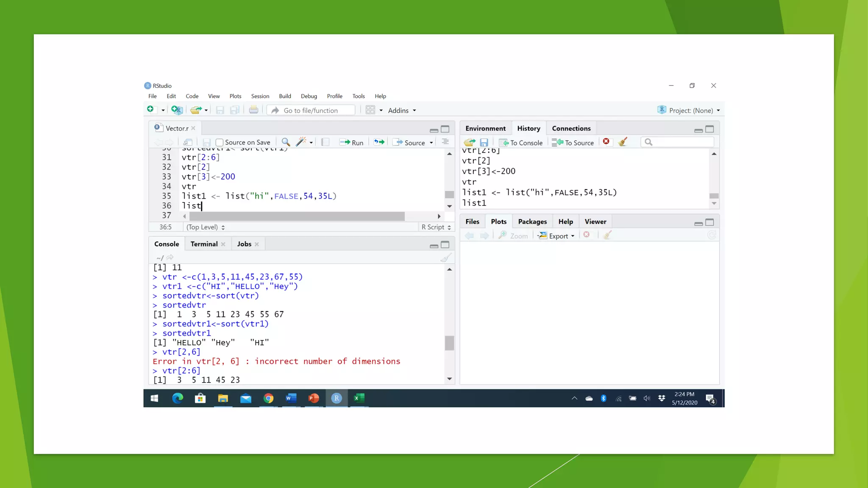Open the R Script file type selector
Screen dimensions: 868x488
(436, 227)
